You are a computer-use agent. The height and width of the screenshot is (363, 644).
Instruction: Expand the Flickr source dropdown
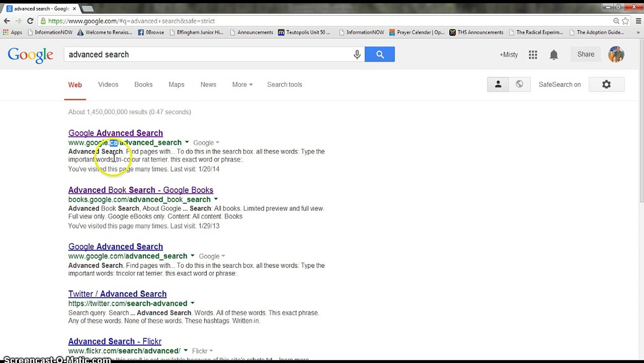tap(203, 351)
